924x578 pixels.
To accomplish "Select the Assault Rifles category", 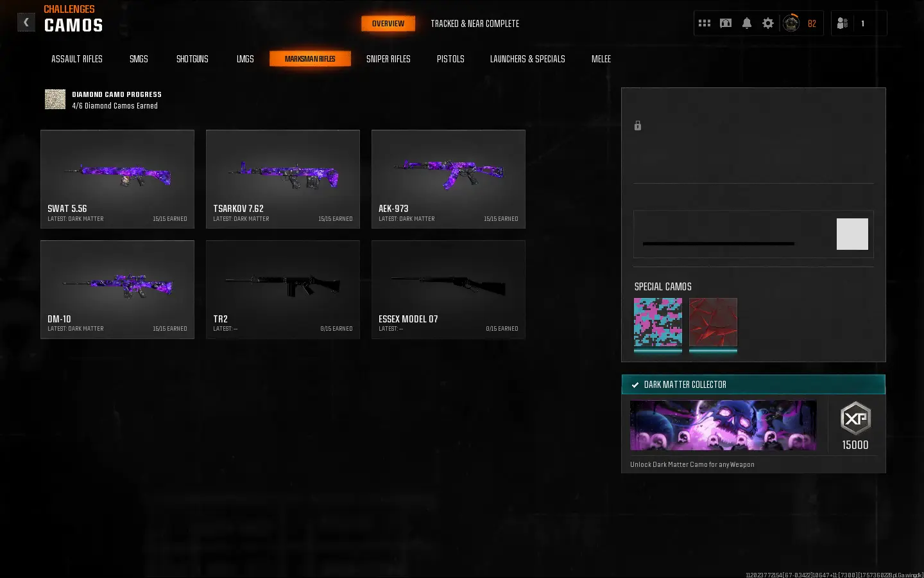I will click(x=77, y=59).
